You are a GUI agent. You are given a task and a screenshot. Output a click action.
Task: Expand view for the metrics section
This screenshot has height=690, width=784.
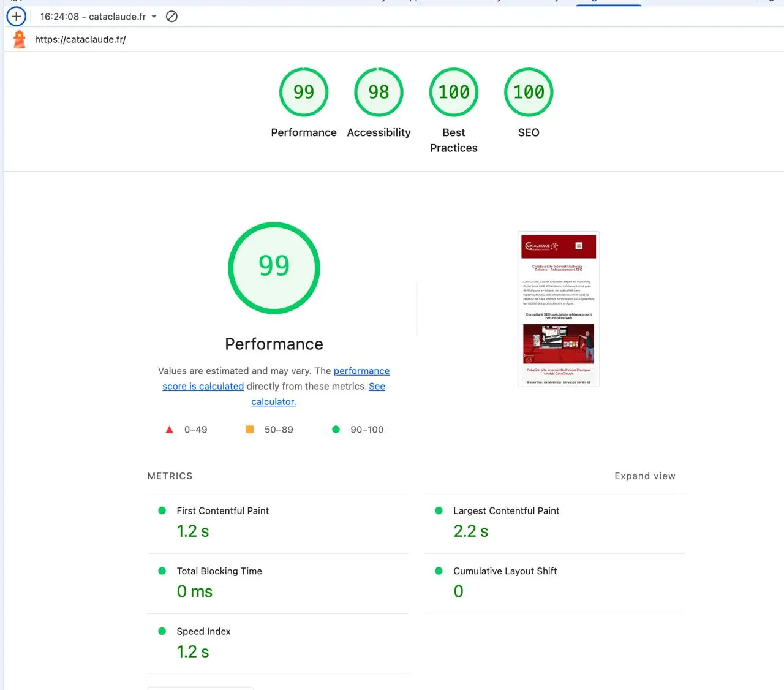645,476
